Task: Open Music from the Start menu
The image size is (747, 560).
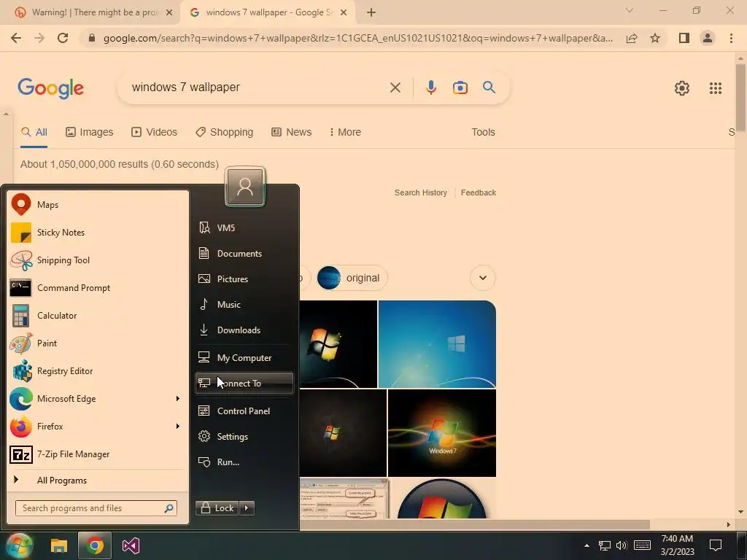Action: pos(244,304)
